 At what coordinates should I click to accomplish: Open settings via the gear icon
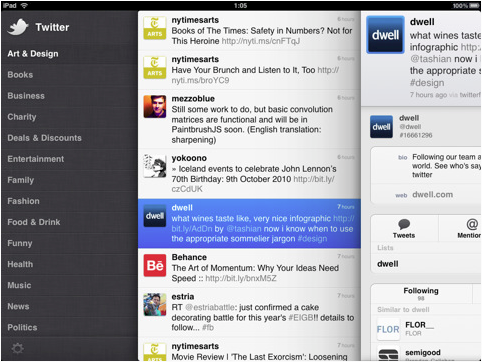click(x=17, y=349)
